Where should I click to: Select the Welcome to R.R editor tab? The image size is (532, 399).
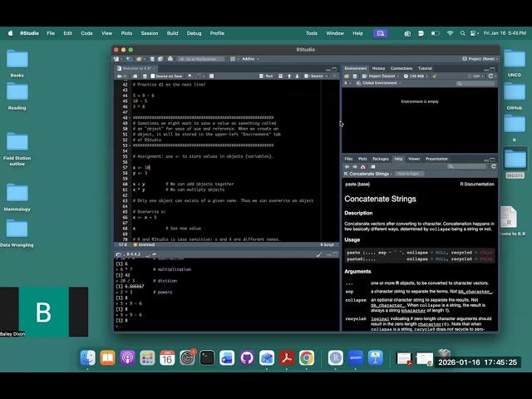136,68
